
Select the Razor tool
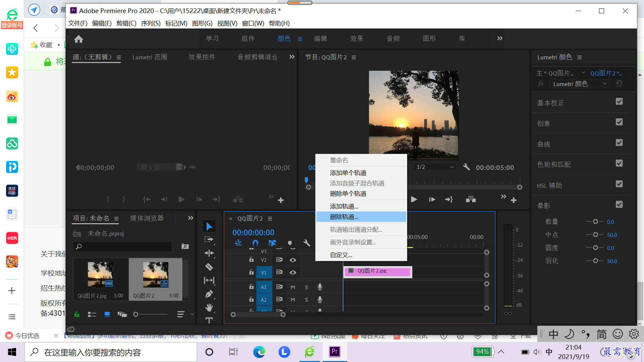tap(209, 267)
